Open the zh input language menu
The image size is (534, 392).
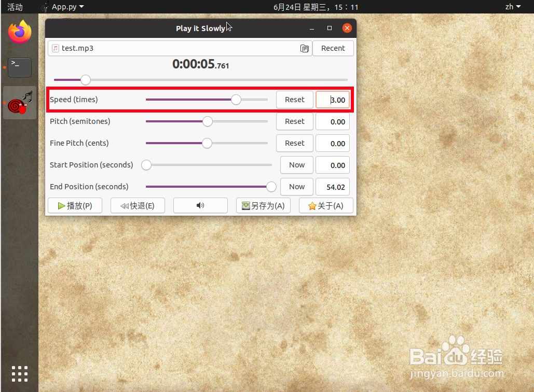pos(513,7)
